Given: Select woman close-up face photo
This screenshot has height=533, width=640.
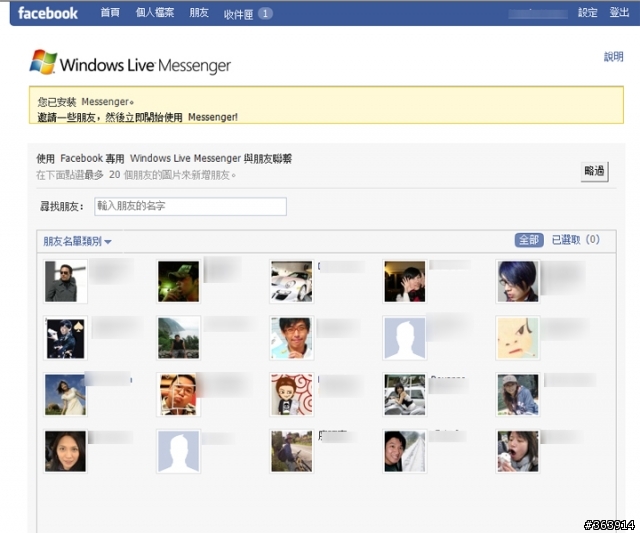Looking at the screenshot, I should (x=65, y=451).
